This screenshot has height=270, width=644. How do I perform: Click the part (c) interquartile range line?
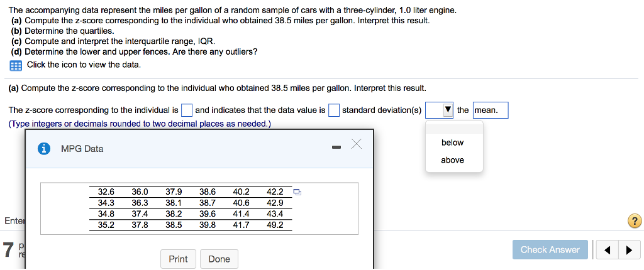[x=113, y=41]
